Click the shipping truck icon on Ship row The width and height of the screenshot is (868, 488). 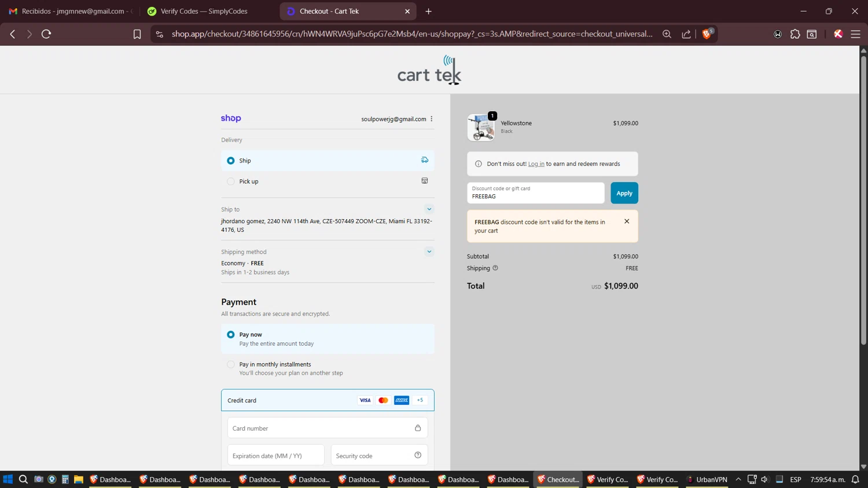pos(425,160)
